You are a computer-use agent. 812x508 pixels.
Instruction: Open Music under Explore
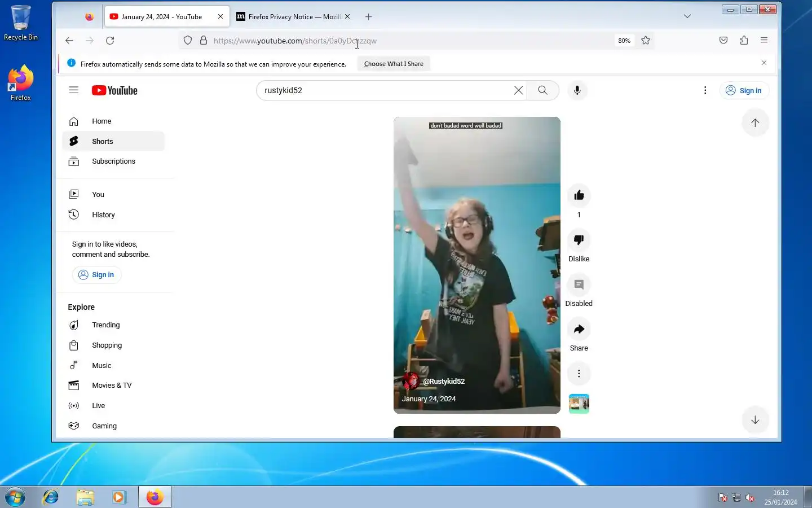113,366
